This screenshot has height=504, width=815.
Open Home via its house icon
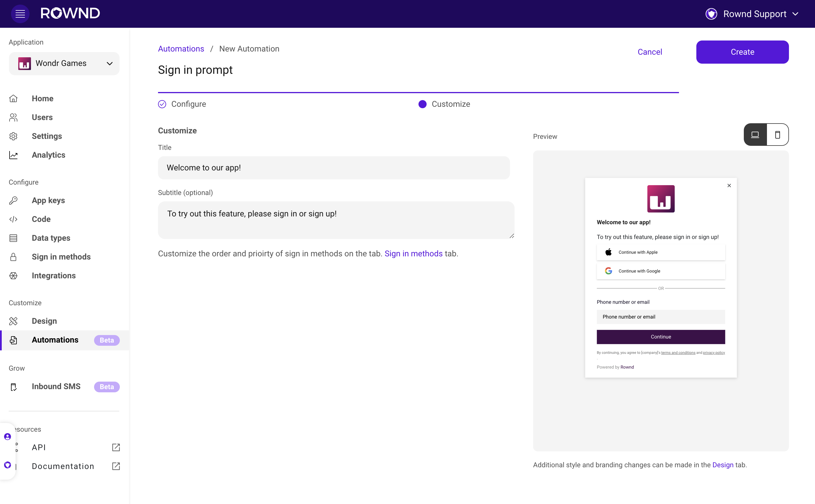(x=13, y=98)
